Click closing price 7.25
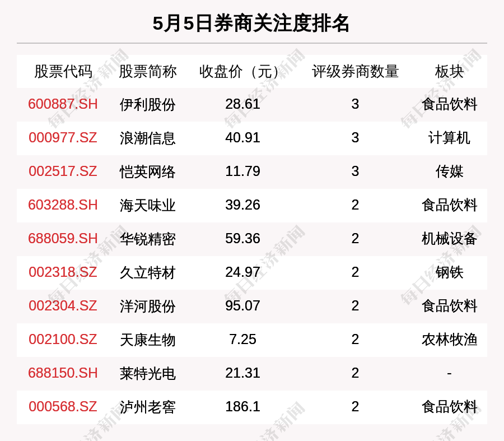 (x=242, y=340)
